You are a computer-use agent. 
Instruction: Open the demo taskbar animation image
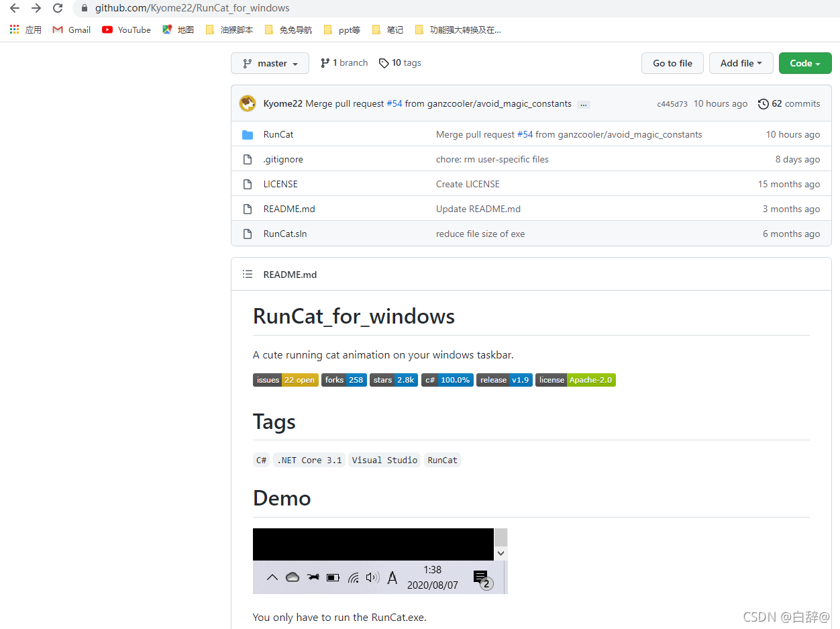pyautogui.click(x=380, y=561)
